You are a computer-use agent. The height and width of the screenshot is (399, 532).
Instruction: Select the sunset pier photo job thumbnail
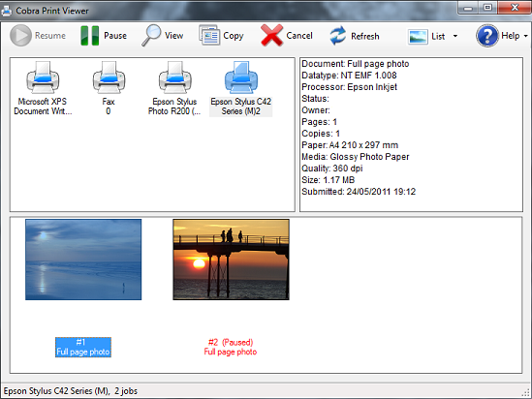click(x=231, y=260)
